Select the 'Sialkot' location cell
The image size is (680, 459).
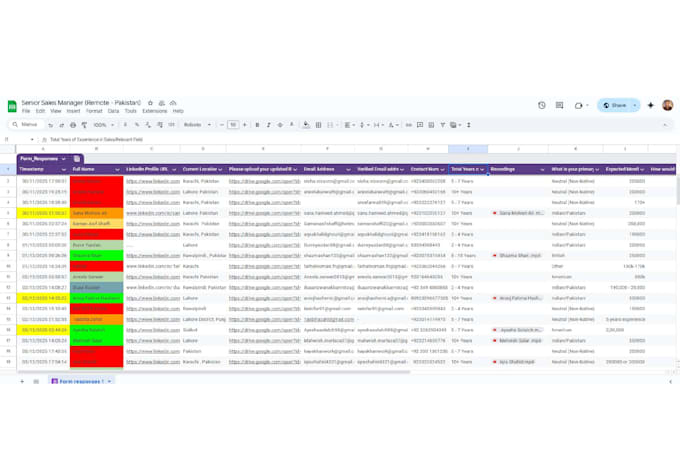203,330
